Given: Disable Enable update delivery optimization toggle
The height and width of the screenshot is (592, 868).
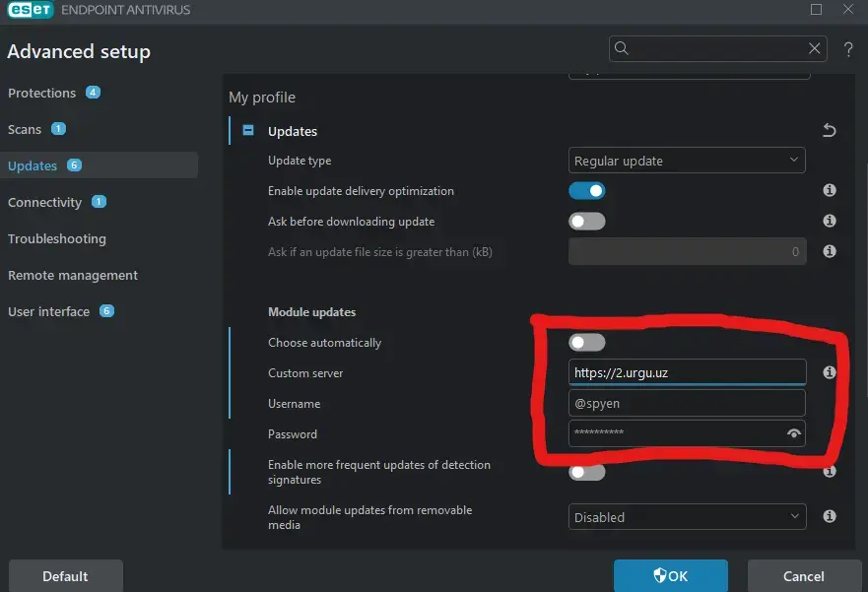Looking at the screenshot, I should pos(587,191).
